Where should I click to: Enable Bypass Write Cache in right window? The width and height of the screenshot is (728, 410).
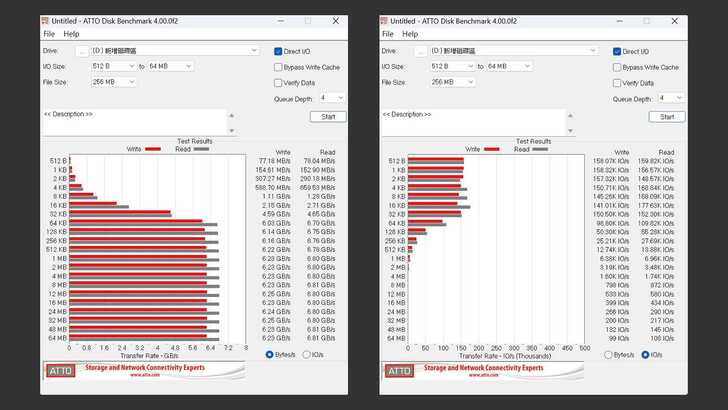point(617,67)
